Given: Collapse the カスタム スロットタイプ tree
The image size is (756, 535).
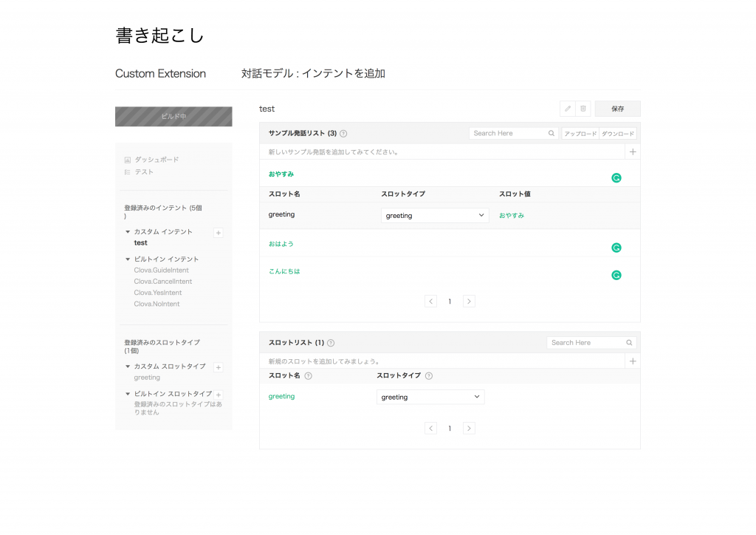Looking at the screenshot, I should click(128, 367).
